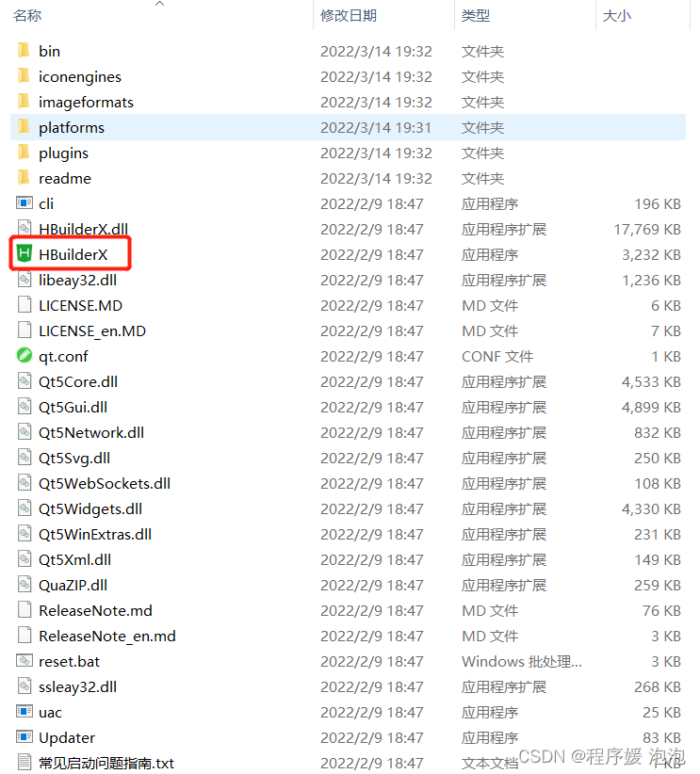Image resolution: width=700 pixels, height=774 pixels.
Task: Click the cli application icon
Action: point(24,202)
